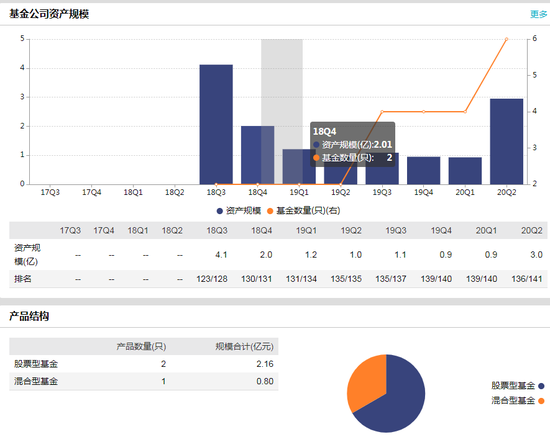Click the 产品结构 section title
Screen dimensions: 550x437
[29, 316]
